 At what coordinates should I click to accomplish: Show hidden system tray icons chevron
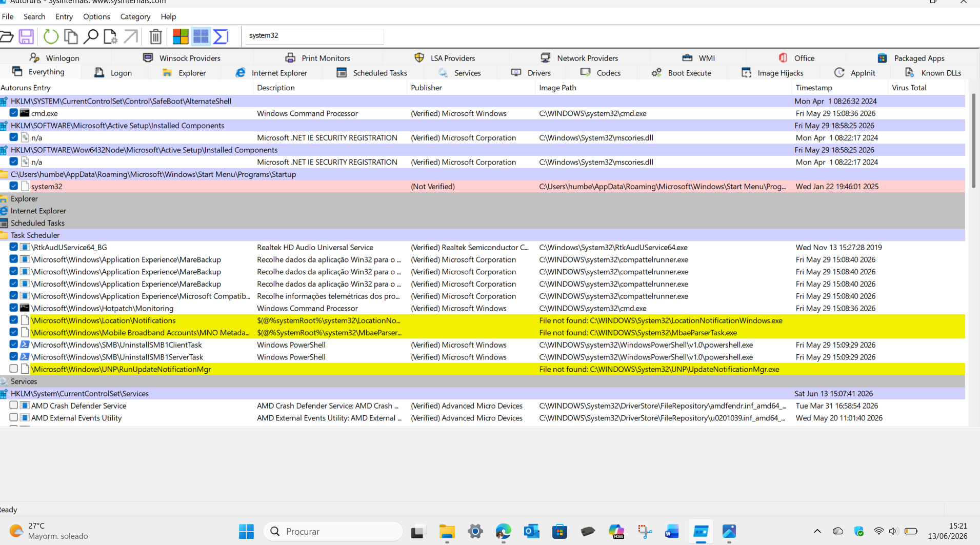tap(817, 531)
